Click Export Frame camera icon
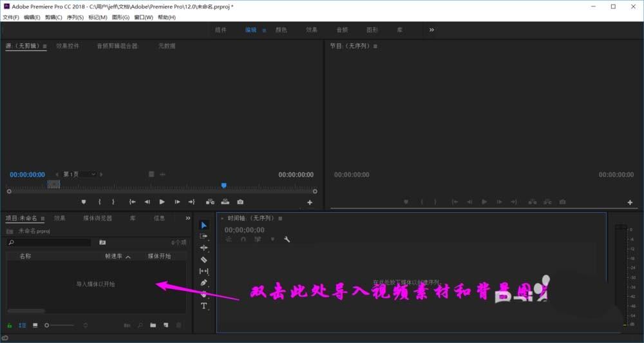This screenshot has height=343, width=644. point(240,202)
